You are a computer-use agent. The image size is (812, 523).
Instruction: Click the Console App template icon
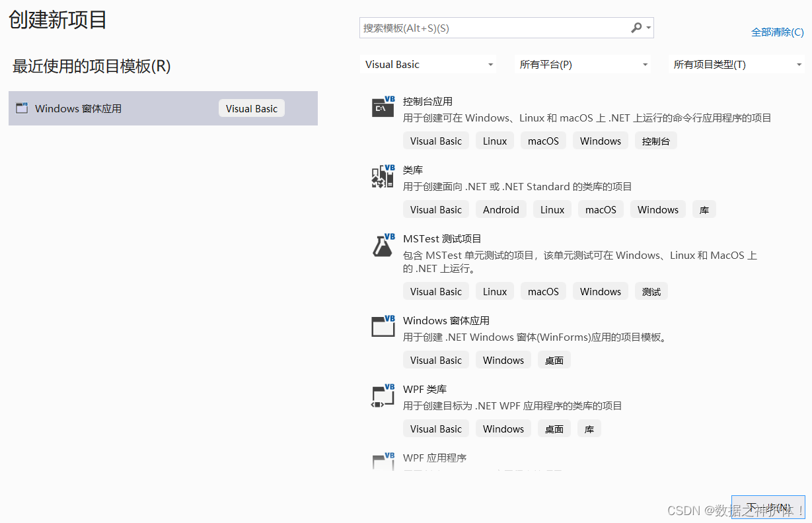[x=383, y=106]
